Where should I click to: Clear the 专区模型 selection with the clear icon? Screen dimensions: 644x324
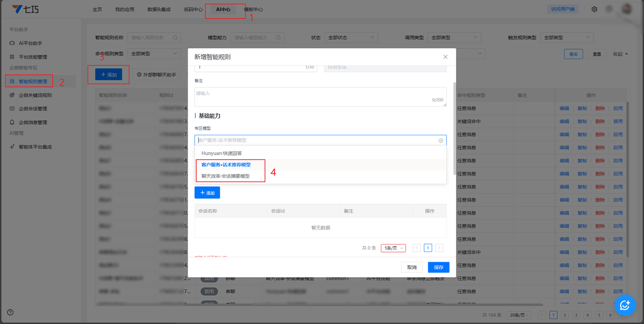click(441, 140)
